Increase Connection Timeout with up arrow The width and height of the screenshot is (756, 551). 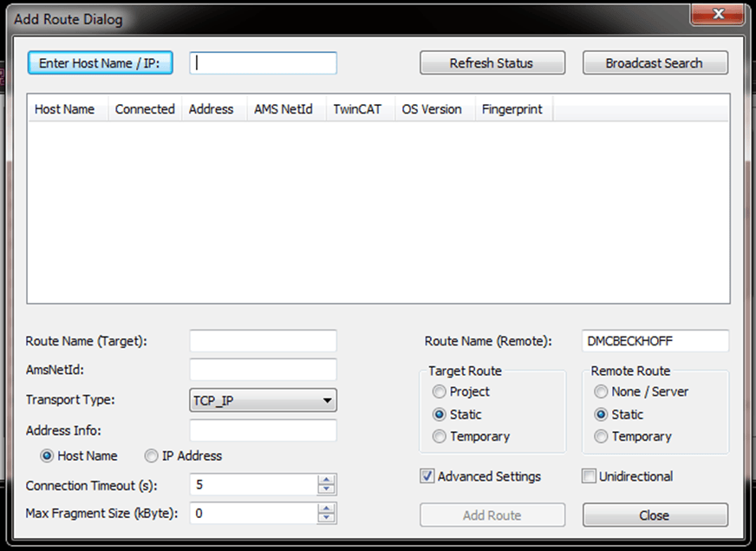tap(326, 480)
